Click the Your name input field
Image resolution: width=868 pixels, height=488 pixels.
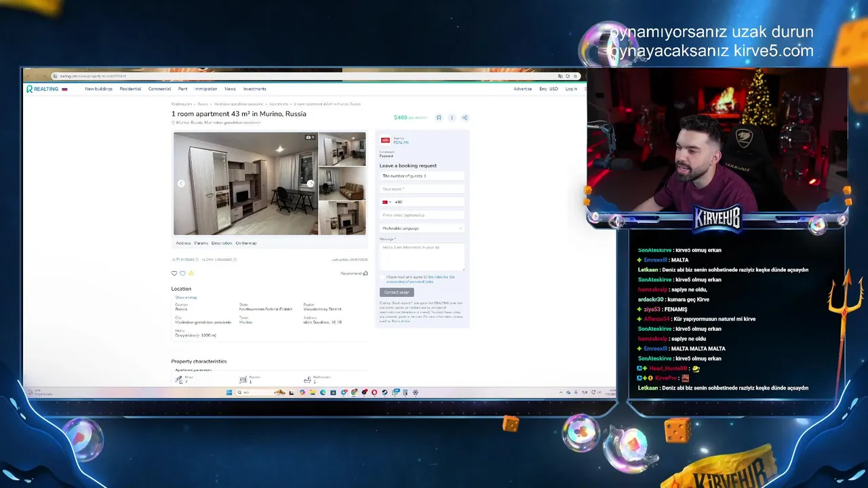(x=422, y=188)
